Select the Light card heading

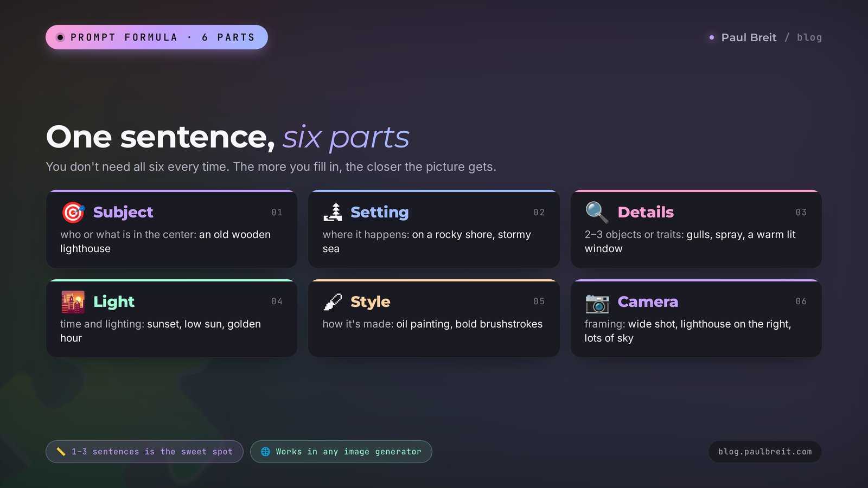[114, 301]
